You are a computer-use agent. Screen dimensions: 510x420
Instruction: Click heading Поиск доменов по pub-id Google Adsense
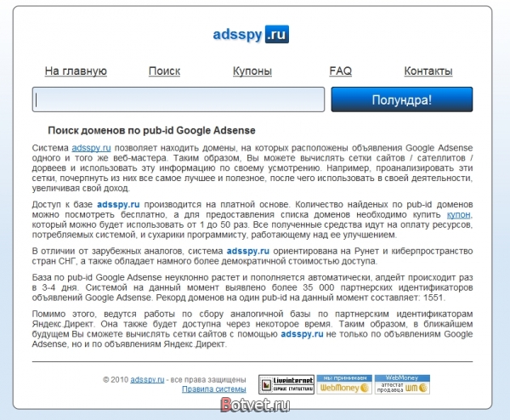(x=151, y=130)
